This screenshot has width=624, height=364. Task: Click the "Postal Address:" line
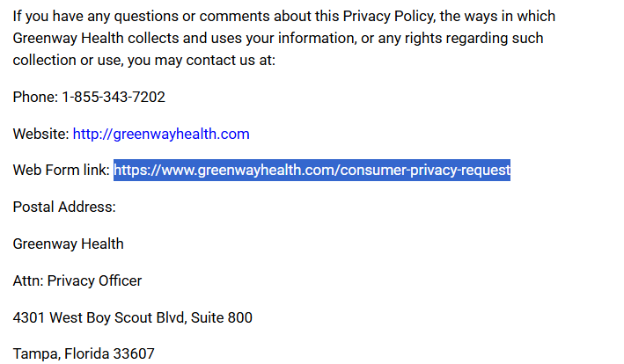point(64,207)
